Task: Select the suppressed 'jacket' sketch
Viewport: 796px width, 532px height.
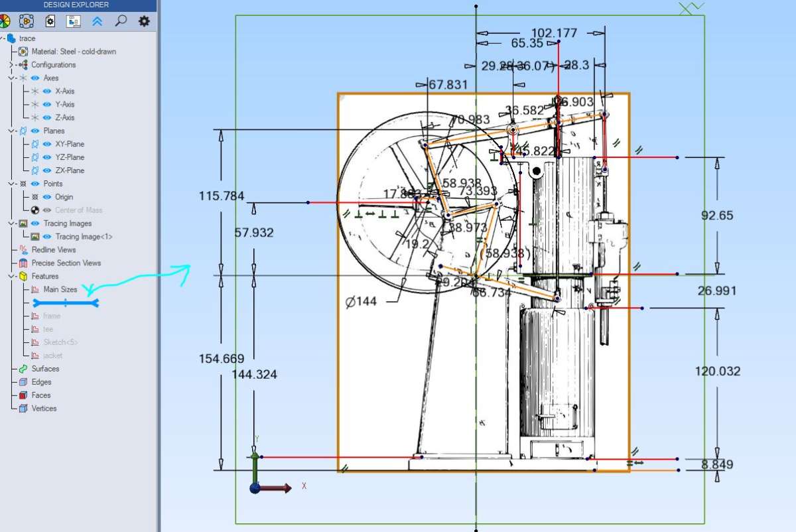Action: (53, 356)
